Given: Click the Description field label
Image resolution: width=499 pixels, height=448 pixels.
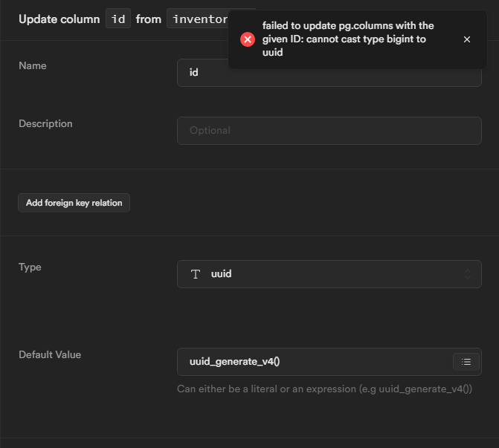Looking at the screenshot, I should [45, 123].
